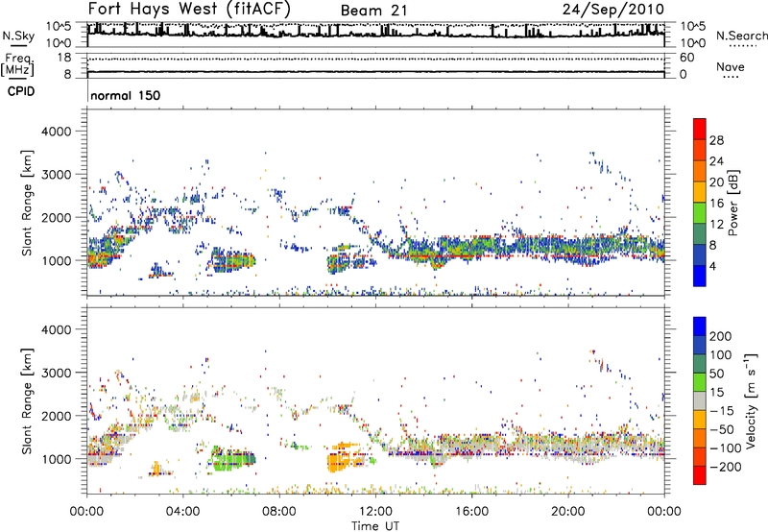
Task: Click the '4' power color bar label
Action: click(x=712, y=266)
